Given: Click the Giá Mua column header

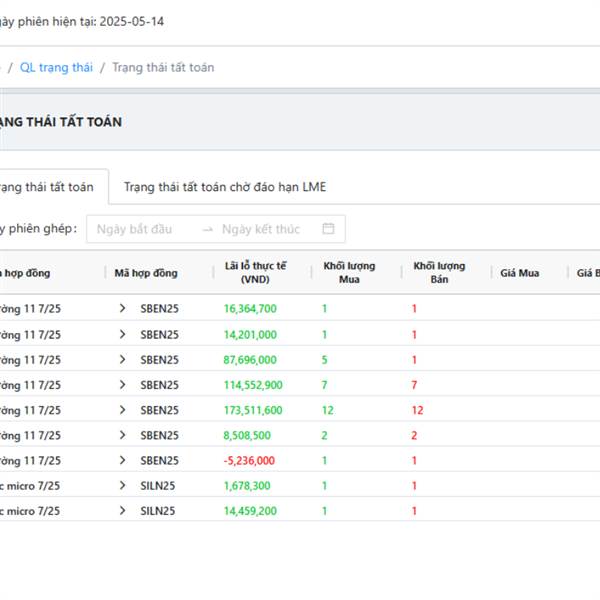Looking at the screenshot, I should click(x=520, y=273).
